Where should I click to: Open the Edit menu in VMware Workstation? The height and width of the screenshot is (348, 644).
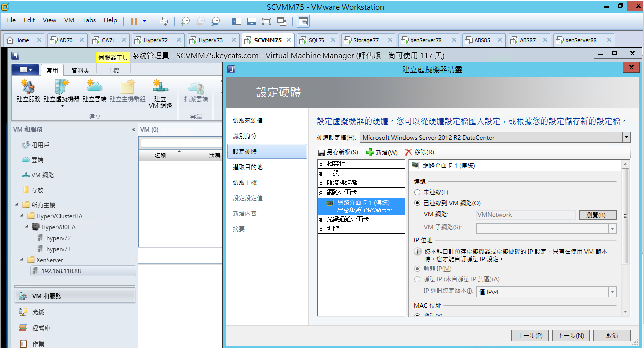click(x=29, y=20)
